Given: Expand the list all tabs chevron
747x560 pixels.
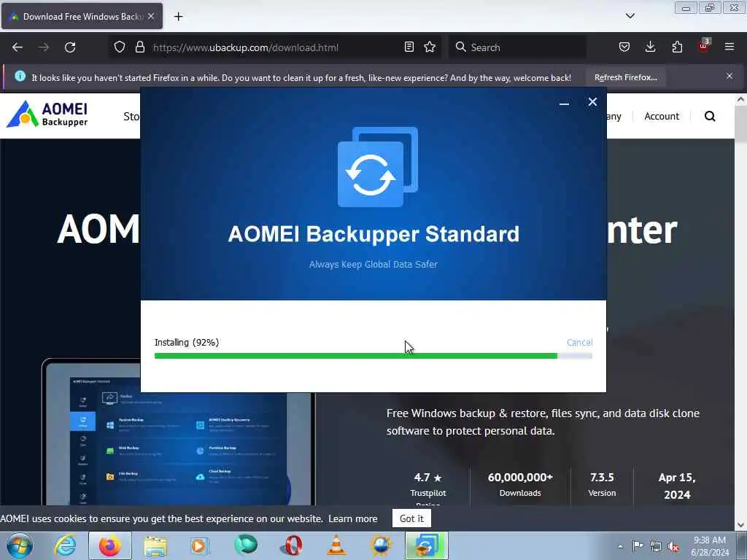Looking at the screenshot, I should click(x=630, y=16).
